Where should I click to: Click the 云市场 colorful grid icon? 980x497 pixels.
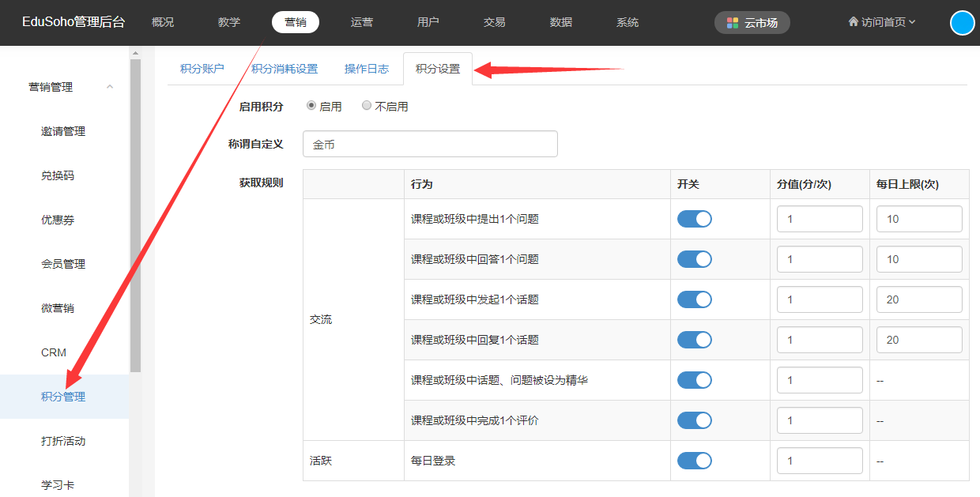point(733,23)
